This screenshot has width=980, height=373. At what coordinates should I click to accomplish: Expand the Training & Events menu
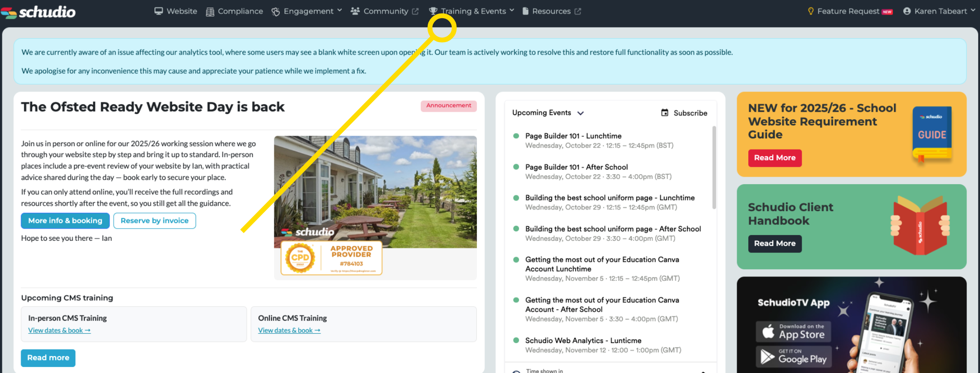pos(472,11)
